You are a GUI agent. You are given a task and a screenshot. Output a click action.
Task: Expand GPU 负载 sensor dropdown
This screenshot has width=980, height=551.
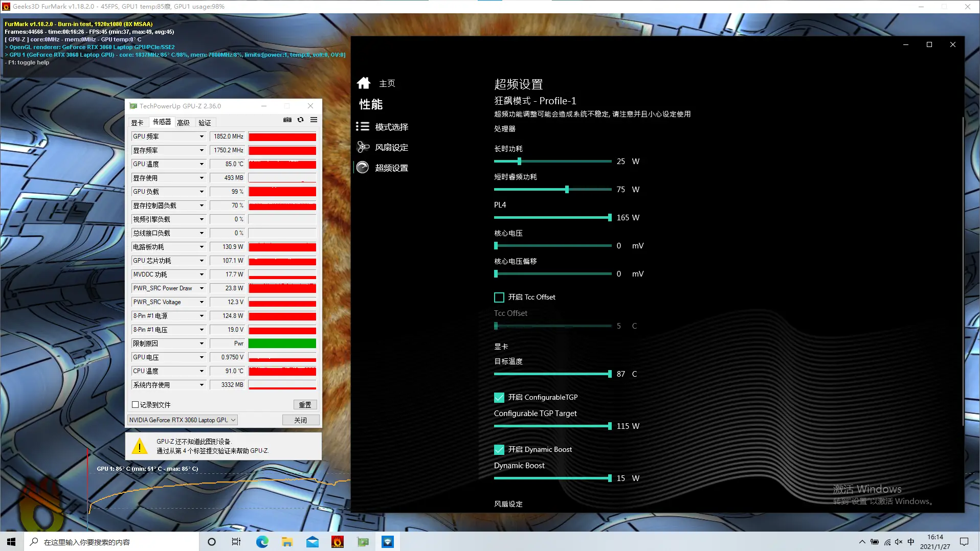pyautogui.click(x=202, y=192)
